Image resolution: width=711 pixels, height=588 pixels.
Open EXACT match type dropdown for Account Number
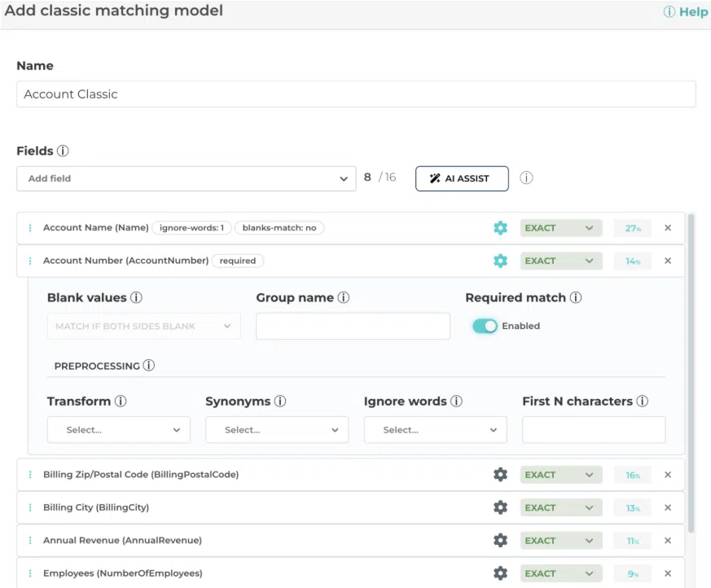coord(561,261)
